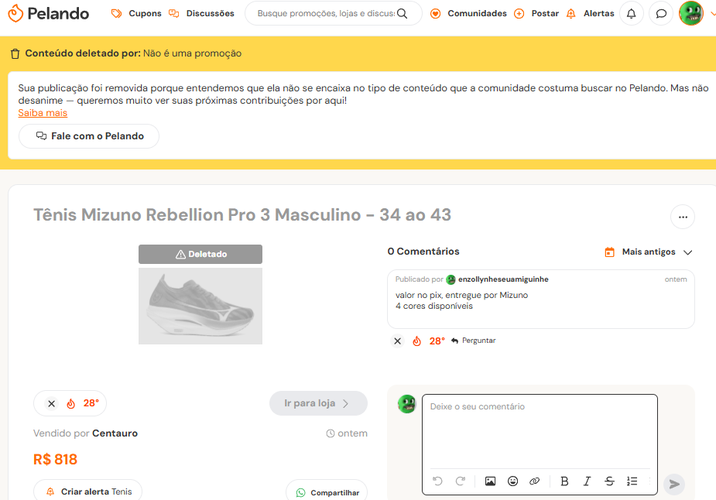Click the magnifier search icon
716x500 pixels.
(402, 14)
